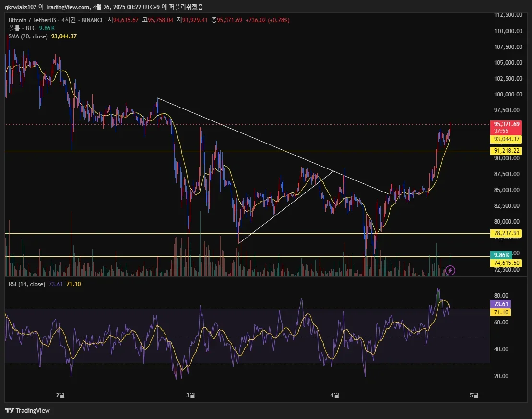This screenshot has height=419, width=532.
Task: Click the 110,000.00 price axis label
Action: point(508,31)
